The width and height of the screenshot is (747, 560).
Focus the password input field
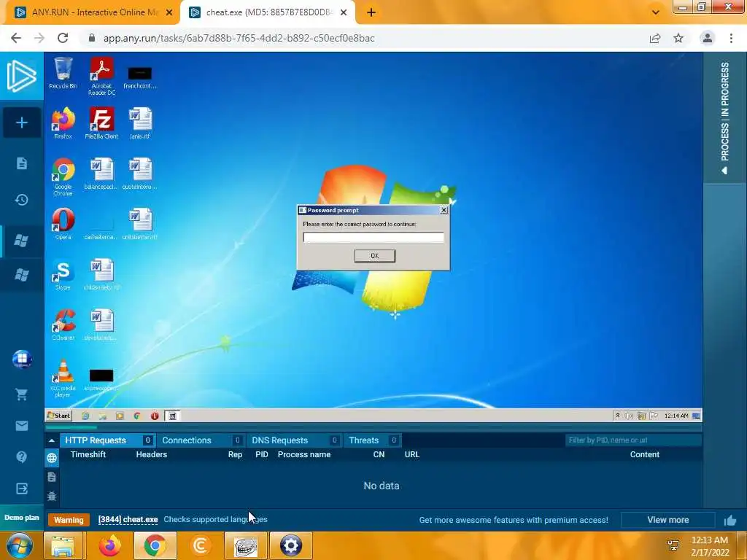click(x=373, y=237)
